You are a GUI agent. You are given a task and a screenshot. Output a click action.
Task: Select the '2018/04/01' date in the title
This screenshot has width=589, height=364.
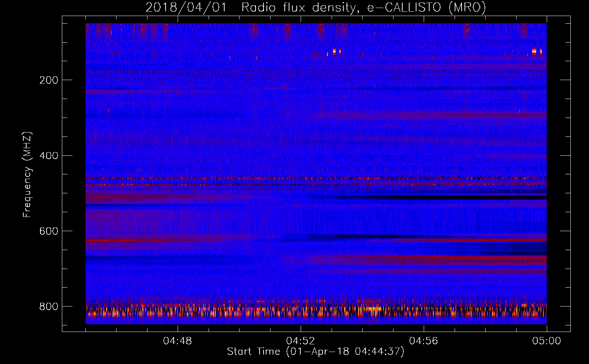[x=186, y=7]
